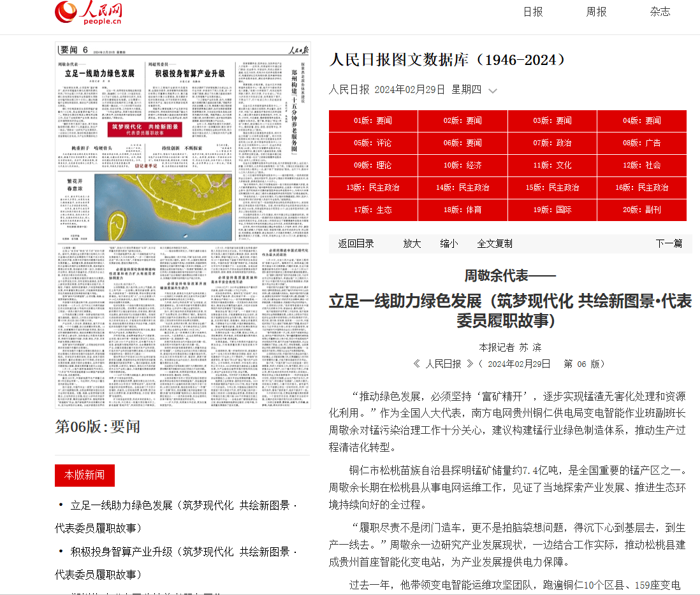View 19版: 国际 page

coord(553,210)
